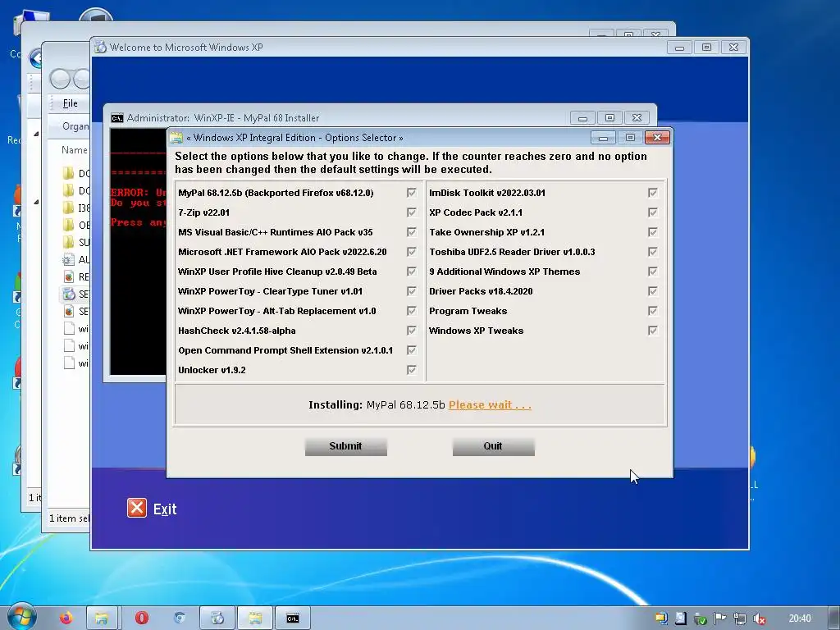Toggle Open Command Prompt Shell Extension checkbox

[412, 350]
